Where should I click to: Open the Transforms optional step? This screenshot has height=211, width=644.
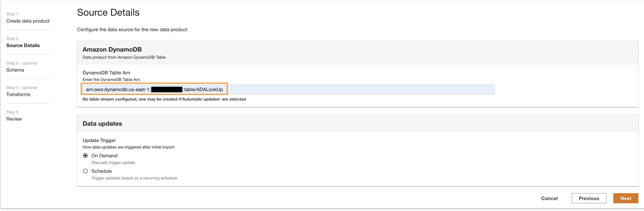pos(18,95)
